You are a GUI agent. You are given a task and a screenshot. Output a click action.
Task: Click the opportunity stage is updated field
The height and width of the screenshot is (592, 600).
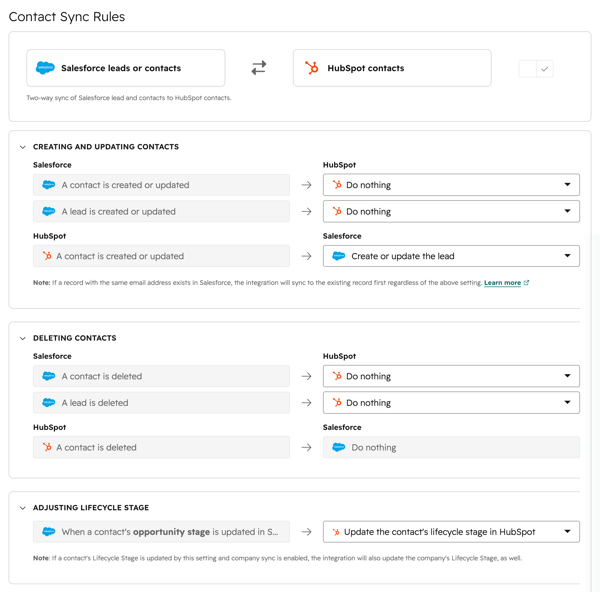point(161,532)
